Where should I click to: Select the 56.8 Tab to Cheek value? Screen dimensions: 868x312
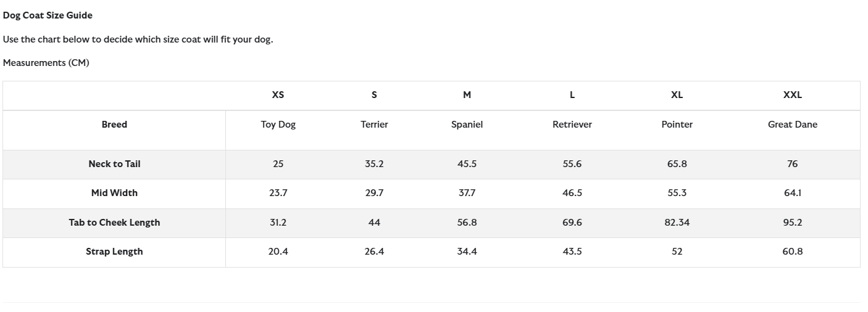tap(467, 223)
